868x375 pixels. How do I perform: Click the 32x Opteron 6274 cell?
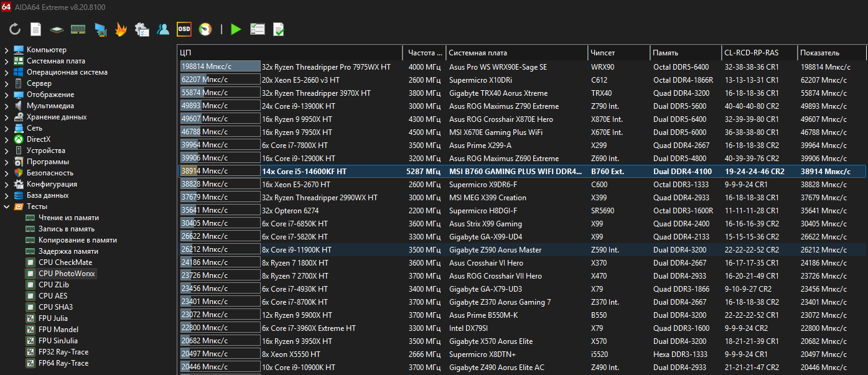pos(290,210)
